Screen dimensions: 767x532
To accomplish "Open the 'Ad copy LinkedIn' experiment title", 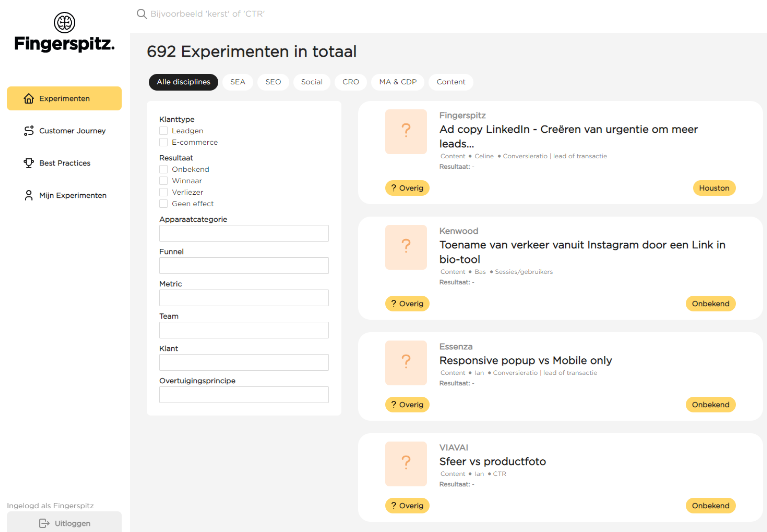I will pos(568,136).
